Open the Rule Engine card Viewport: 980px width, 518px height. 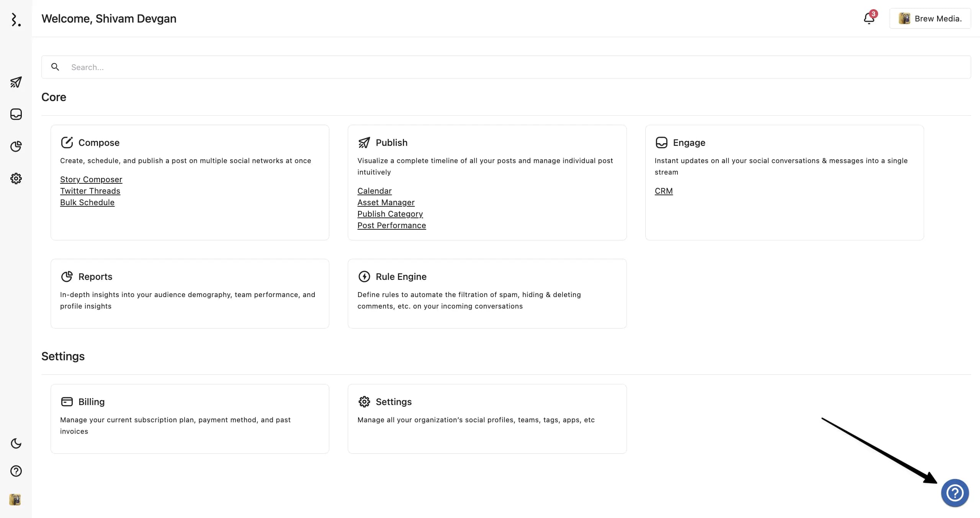point(401,276)
